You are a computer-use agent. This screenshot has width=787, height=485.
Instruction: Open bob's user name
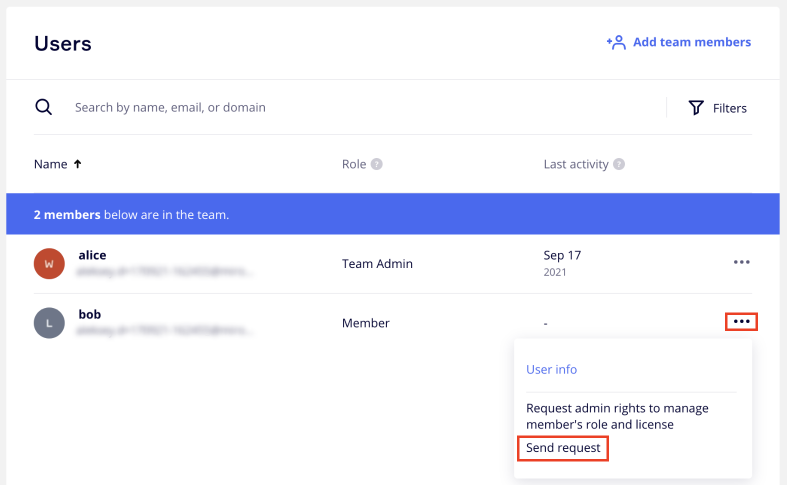(x=89, y=314)
